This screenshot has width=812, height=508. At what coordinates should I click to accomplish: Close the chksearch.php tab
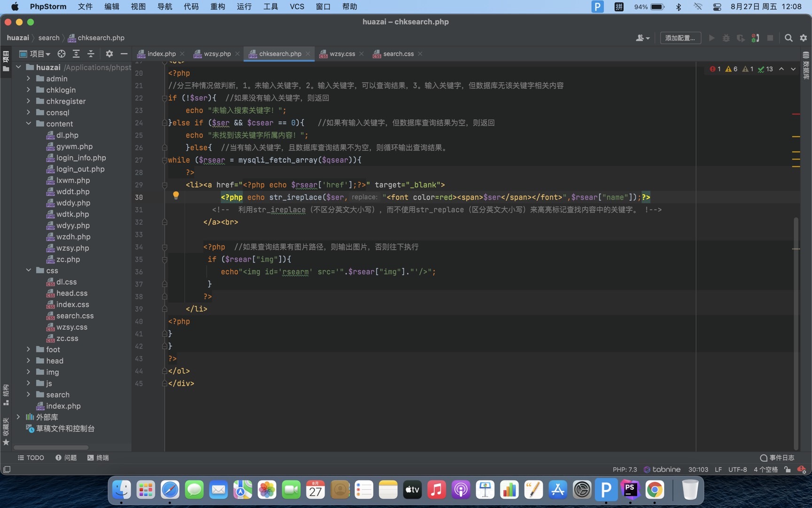click(308, 54)
